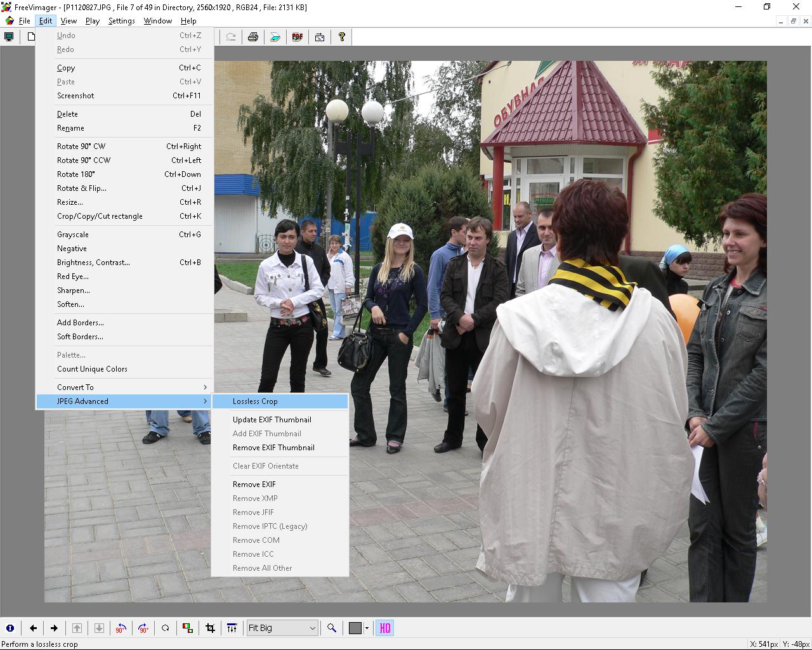Choose Remove XMP from the submenu
Image resolution: width=812 pixels, height=650 pixels.
tap(255, 498)
